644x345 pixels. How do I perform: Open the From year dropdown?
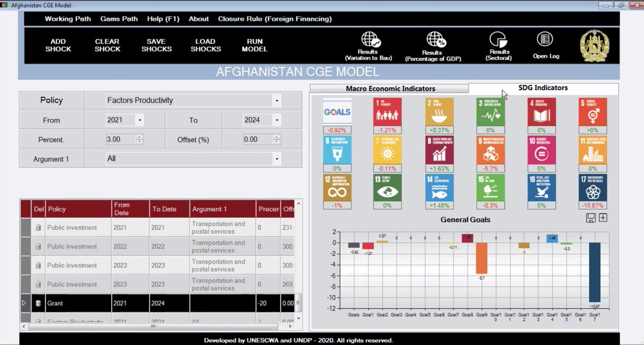point(140,120)
